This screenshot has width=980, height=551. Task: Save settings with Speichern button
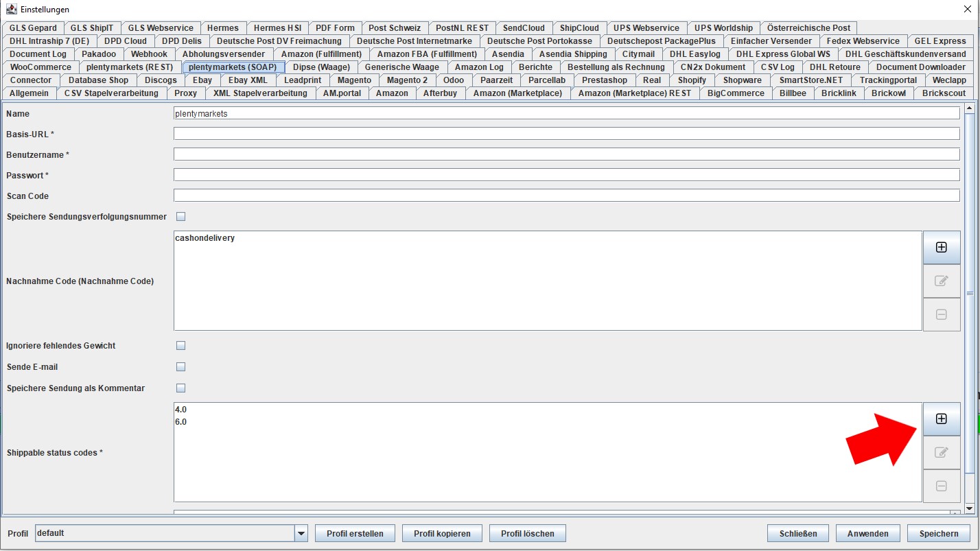(939, 533)
